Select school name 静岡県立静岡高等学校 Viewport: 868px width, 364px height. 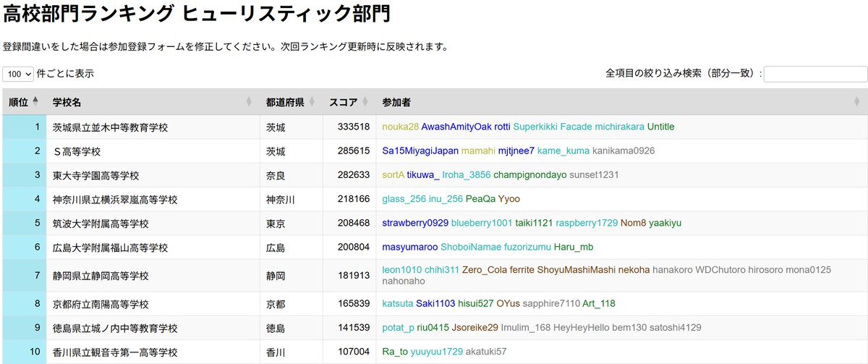coord(100,276)
